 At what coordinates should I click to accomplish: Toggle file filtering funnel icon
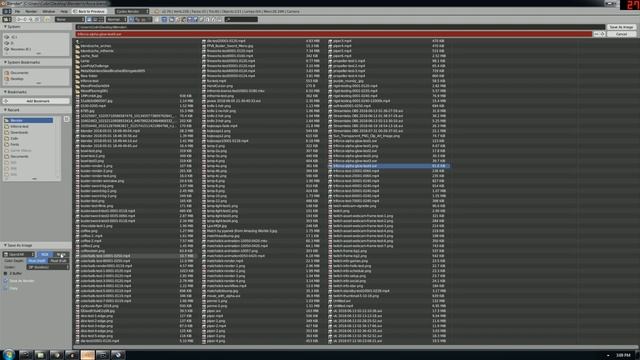click(x=164, y=19)
